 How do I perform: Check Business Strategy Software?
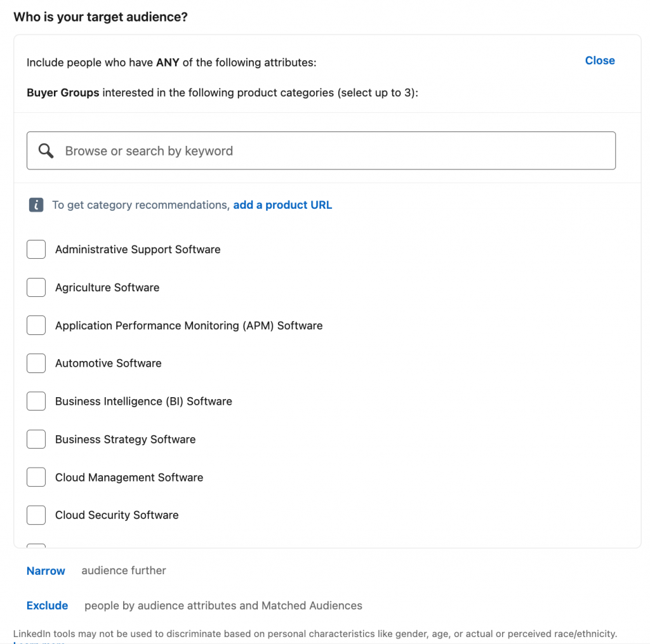[x=36, y=439]
